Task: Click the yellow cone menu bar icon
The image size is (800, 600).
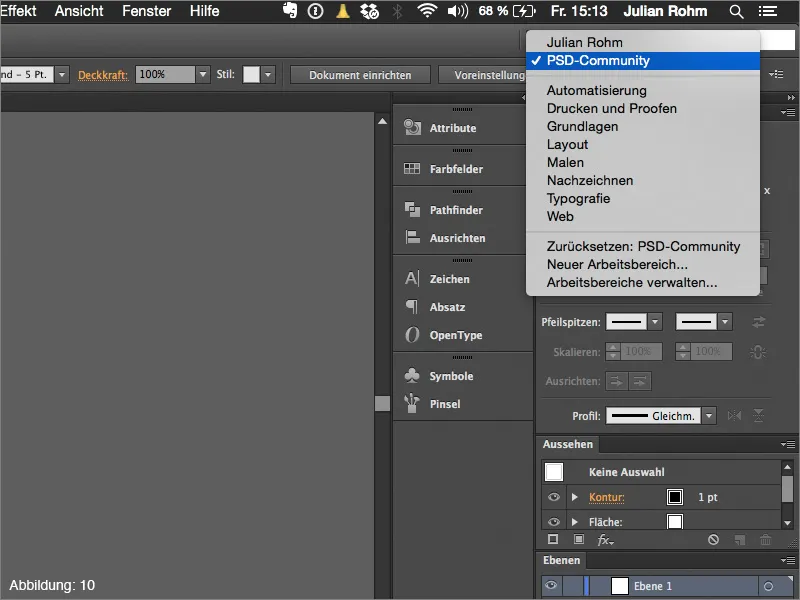Action: (x=343, y=11)
